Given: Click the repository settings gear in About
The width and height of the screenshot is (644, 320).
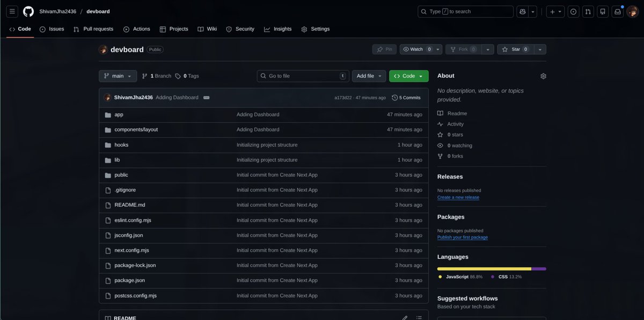Looking at the screenshot, I should tap(543, 76).
